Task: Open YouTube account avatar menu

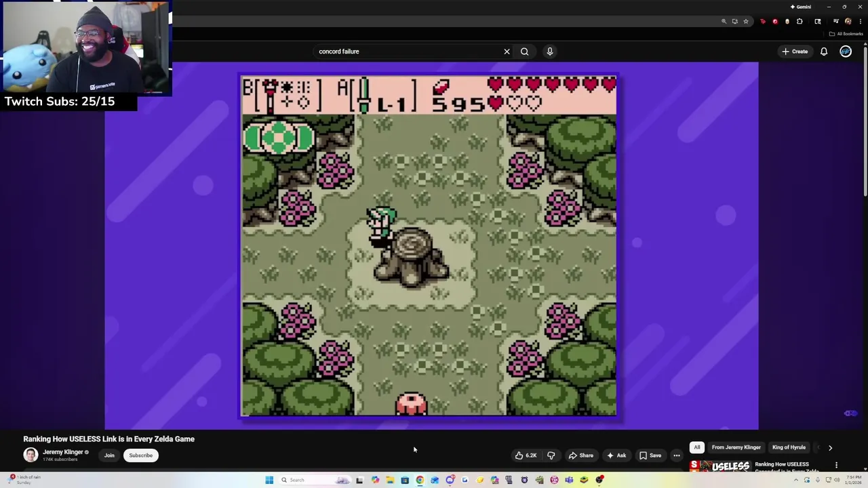Action: coord(846,52)
